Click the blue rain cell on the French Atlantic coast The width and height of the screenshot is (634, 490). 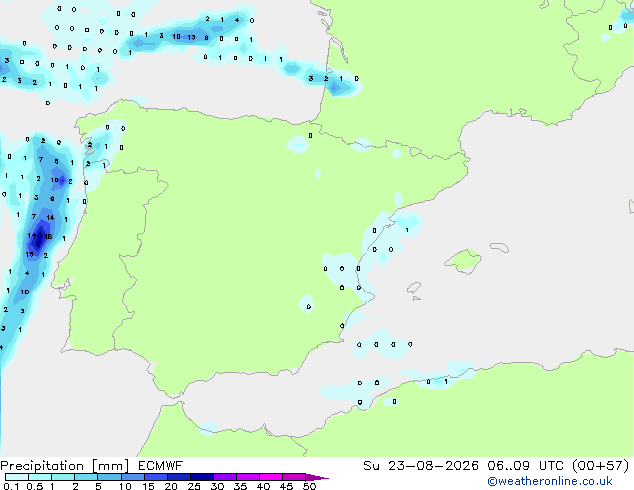click(335, 88)
